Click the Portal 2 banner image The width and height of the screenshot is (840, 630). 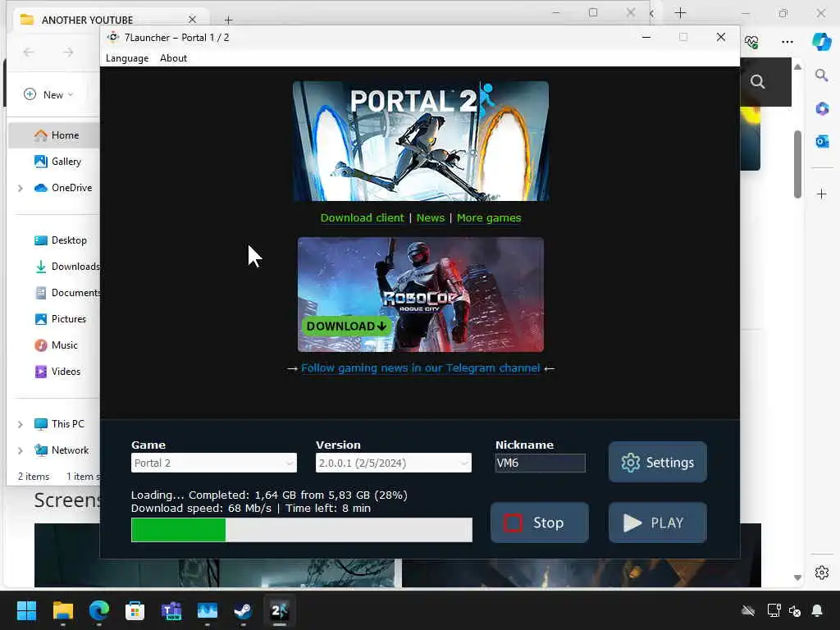421,141
